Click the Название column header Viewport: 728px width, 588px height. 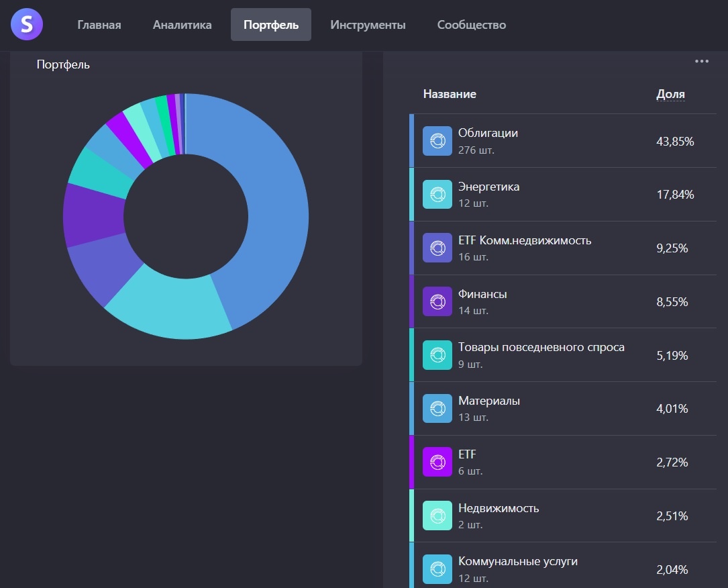450,94
